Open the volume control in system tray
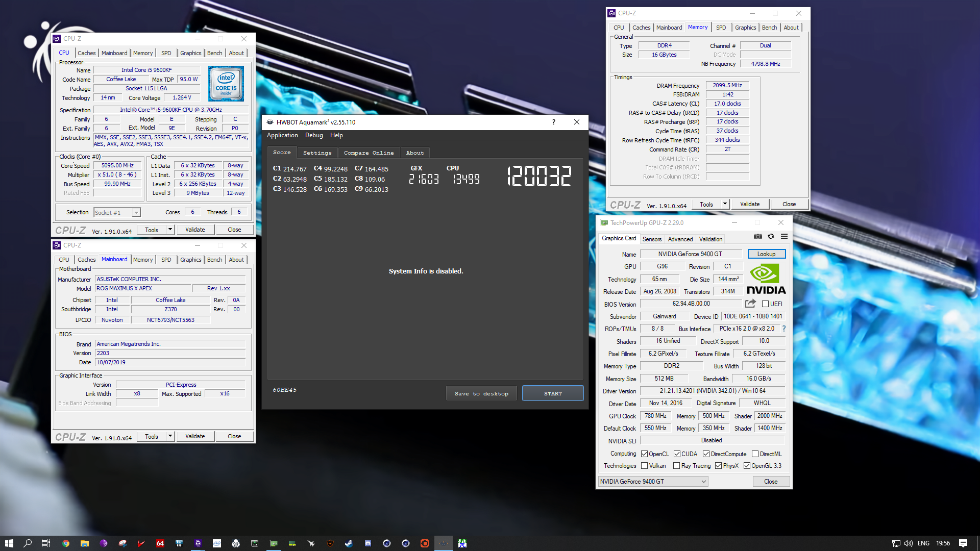 [909, 543]
